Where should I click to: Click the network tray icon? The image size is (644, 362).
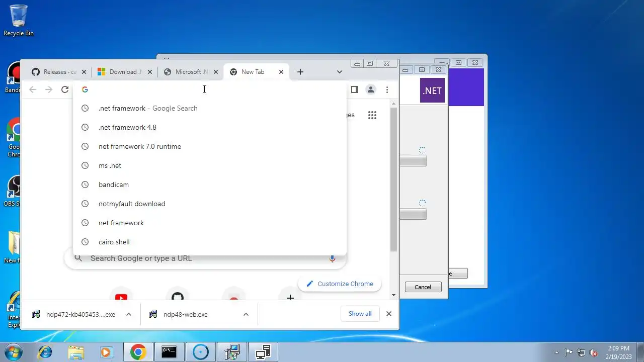coord(581,352)
